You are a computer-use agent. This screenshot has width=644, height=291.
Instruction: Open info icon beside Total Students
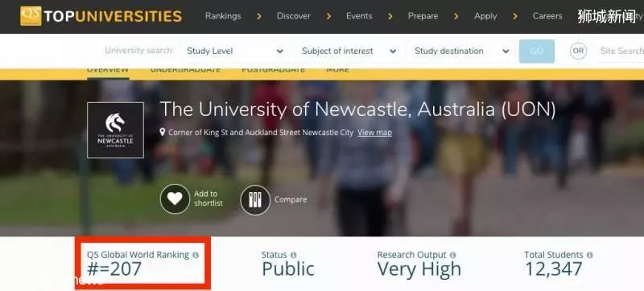(x=590, y=255)
